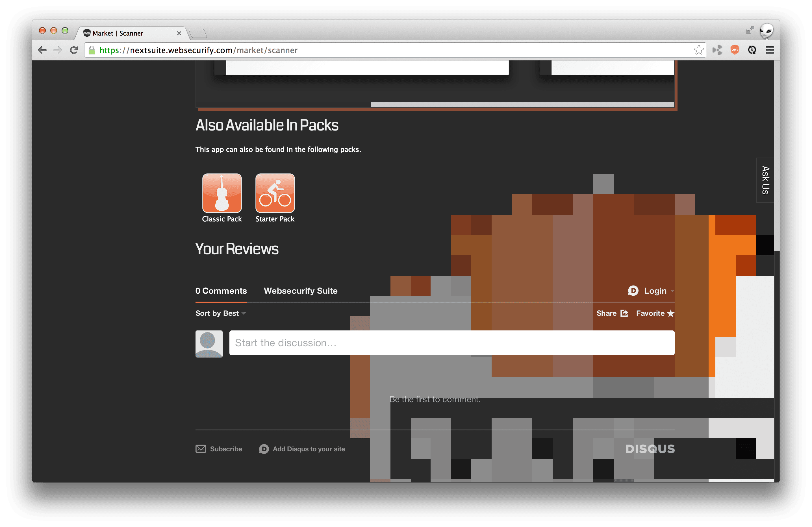Open the Classic Pack label link
Viewport: 812px width, 527px height.
tap(222, 219)
